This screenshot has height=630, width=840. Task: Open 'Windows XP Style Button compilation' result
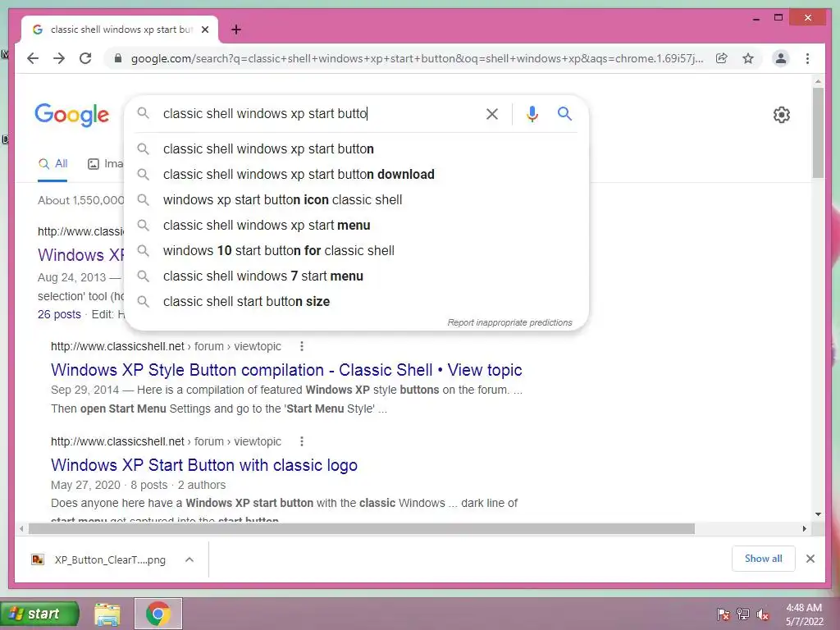coord(286,370)
